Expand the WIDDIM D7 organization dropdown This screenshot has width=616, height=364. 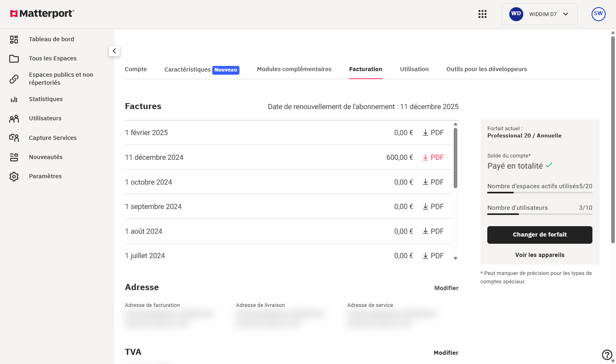(x=539, y=14)
